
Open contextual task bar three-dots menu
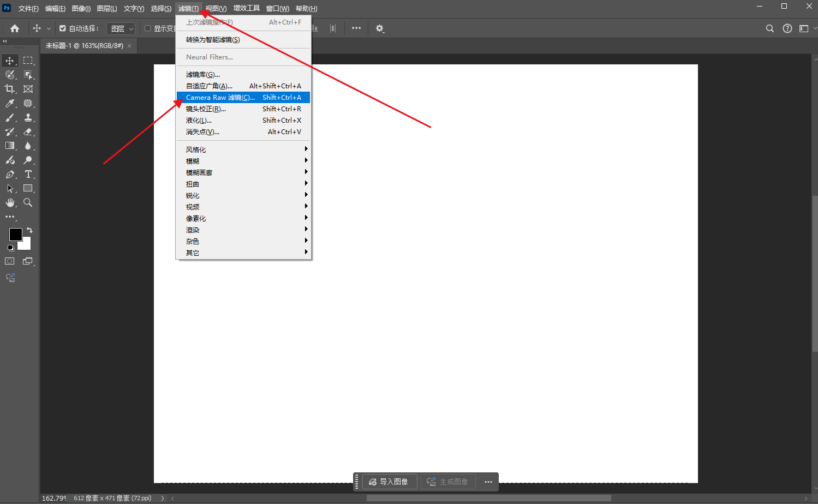pos(488,482)
